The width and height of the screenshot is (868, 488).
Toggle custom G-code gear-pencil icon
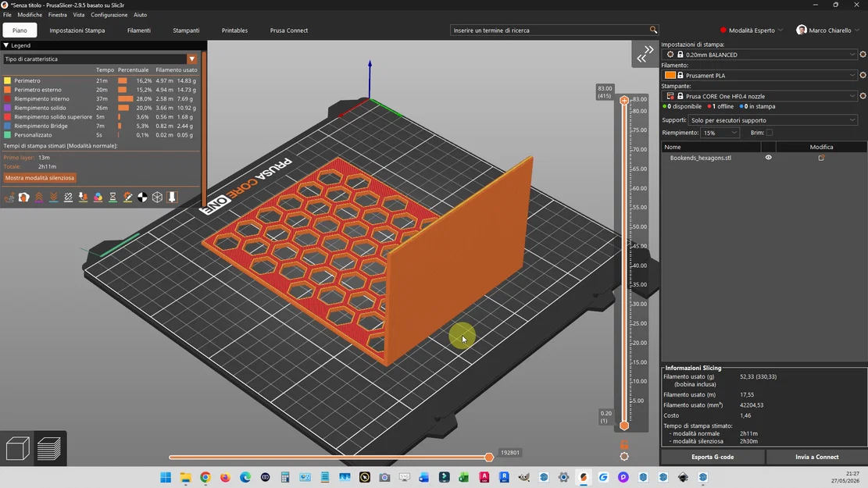128,197
